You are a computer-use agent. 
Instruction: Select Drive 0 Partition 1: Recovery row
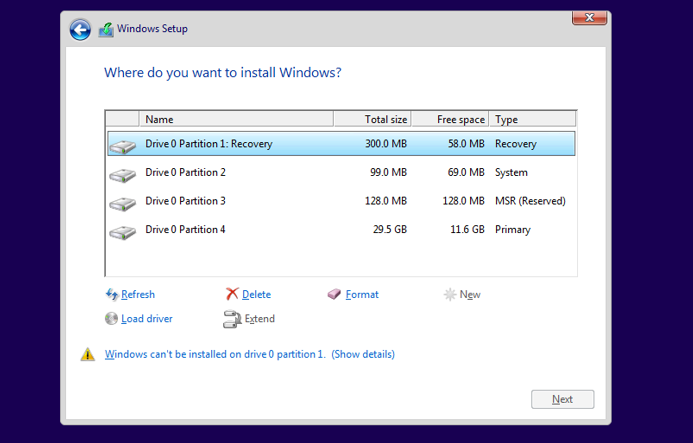(341, 144)
